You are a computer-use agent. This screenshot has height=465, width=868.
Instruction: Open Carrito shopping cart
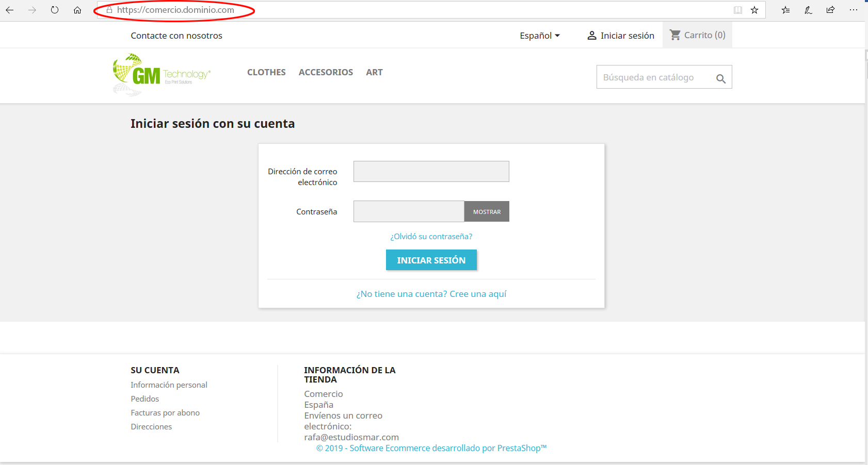coord(697,35)
